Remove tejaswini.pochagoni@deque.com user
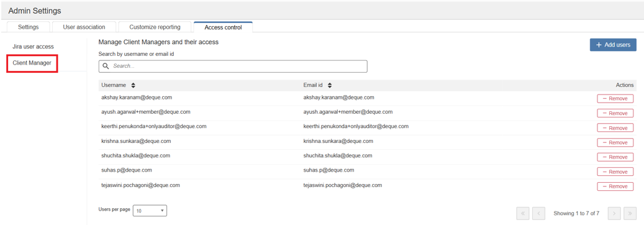Screen dimensions: 644x225 [x=615, y=186]
